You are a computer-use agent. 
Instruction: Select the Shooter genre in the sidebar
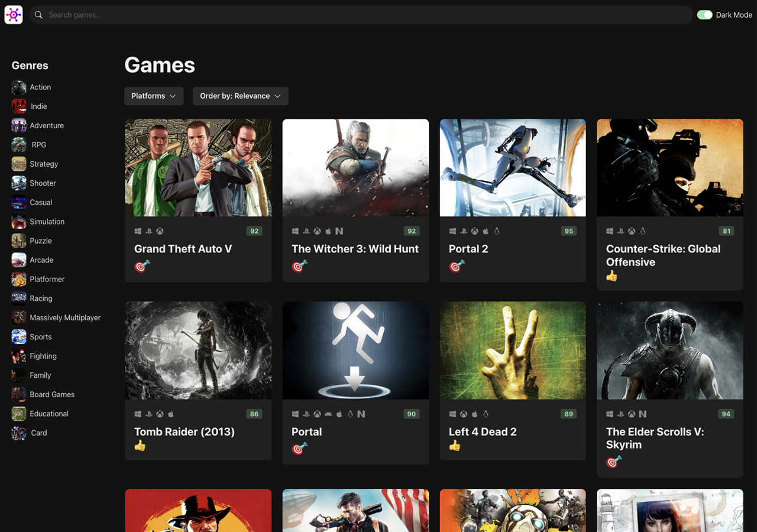[x=43, y=183]
